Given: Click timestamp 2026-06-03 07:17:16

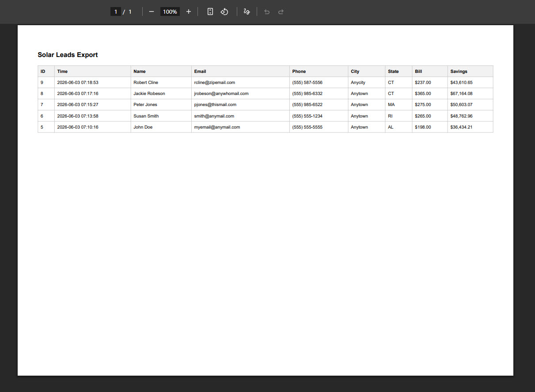Looking at the screenshot, I should click(78, 93).
